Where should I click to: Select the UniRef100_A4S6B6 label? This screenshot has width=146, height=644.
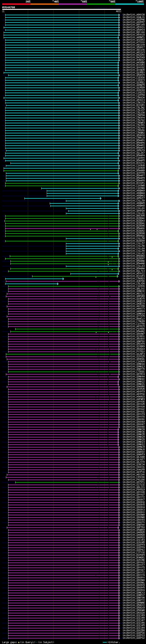134,63
